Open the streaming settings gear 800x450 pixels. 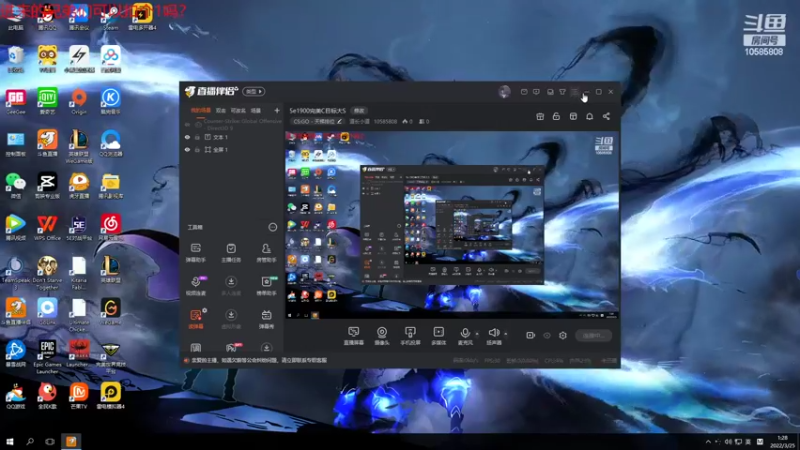[x=563, y=335]
